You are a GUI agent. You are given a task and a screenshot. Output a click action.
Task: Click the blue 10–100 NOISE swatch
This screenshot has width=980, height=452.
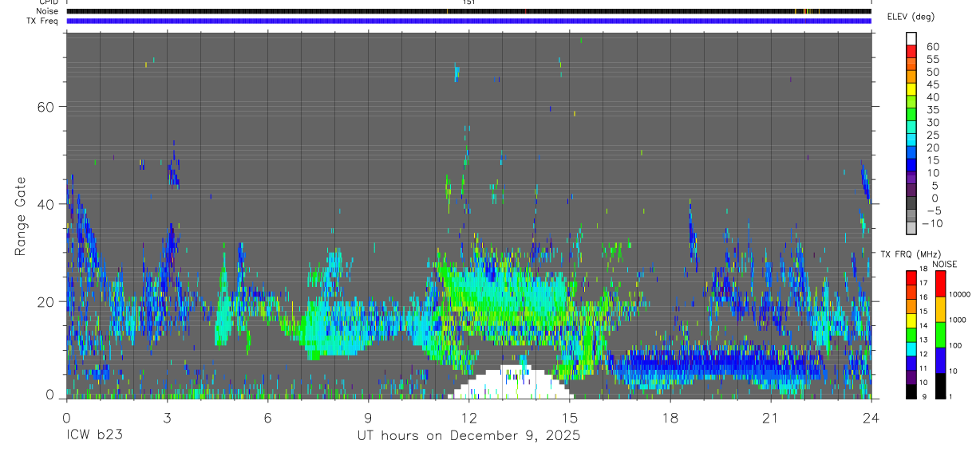[x=940, y=360]
